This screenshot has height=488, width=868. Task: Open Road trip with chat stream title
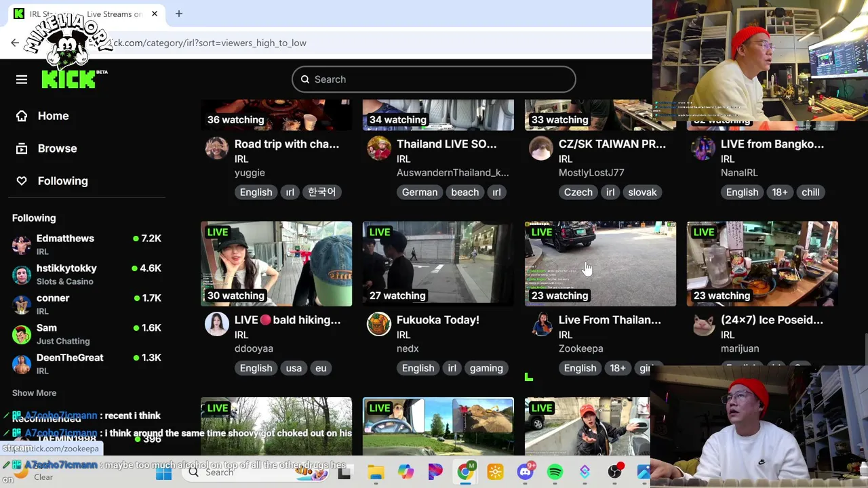(286, 144)
